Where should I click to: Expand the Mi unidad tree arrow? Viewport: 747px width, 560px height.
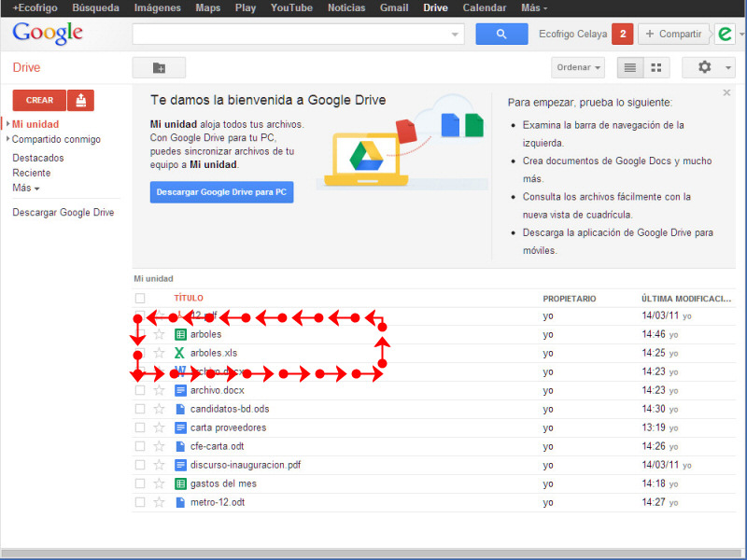7,124
